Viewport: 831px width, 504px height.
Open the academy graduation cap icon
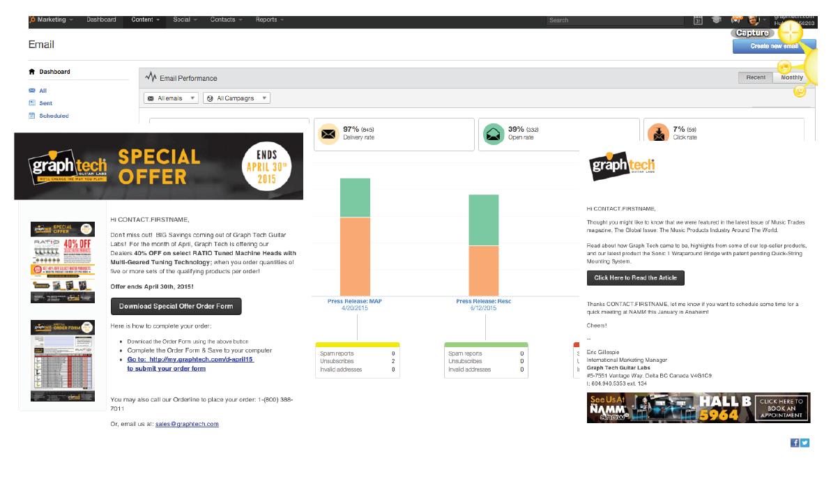[x=715, y=20]
